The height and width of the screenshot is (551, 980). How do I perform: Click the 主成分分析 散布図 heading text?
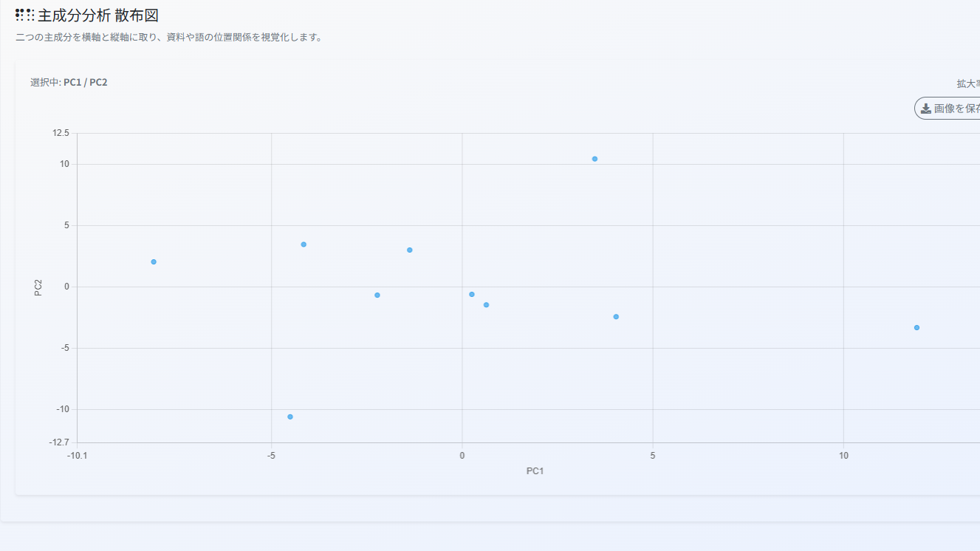coord(98,15)
